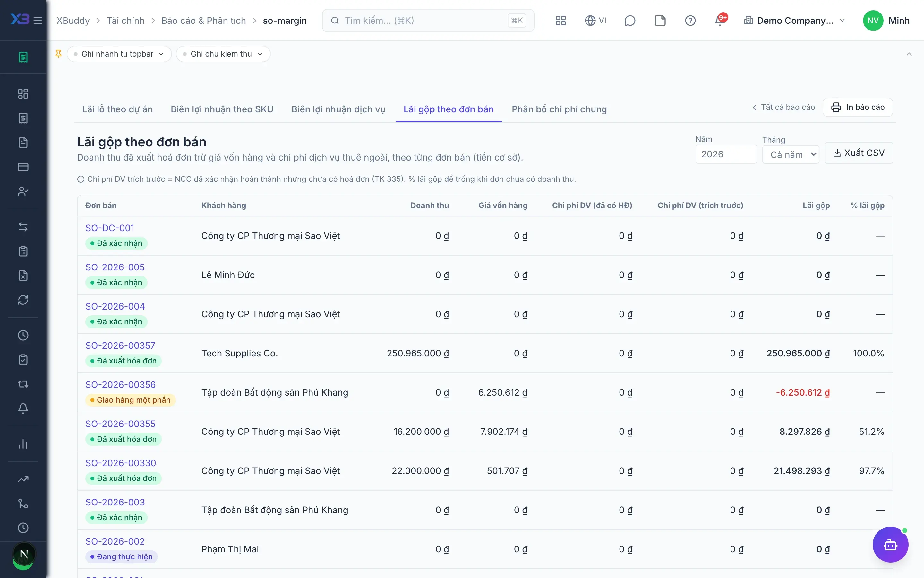Switch to Biên lợi nhuận dịch vụ tab

click(338, 109)
